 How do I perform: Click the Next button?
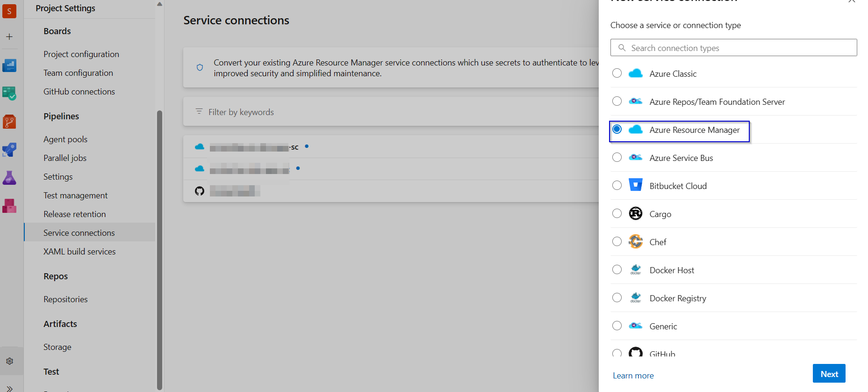(x=829, y=374)
